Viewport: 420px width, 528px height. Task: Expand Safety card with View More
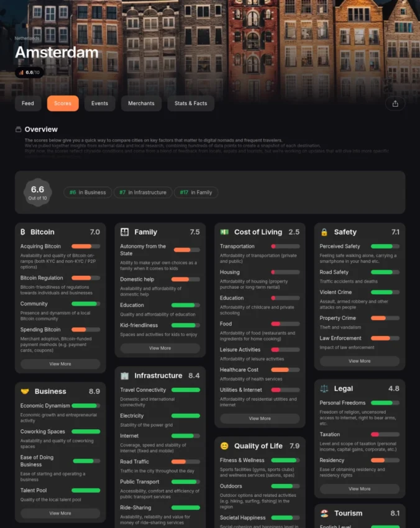tap(359, 361)
